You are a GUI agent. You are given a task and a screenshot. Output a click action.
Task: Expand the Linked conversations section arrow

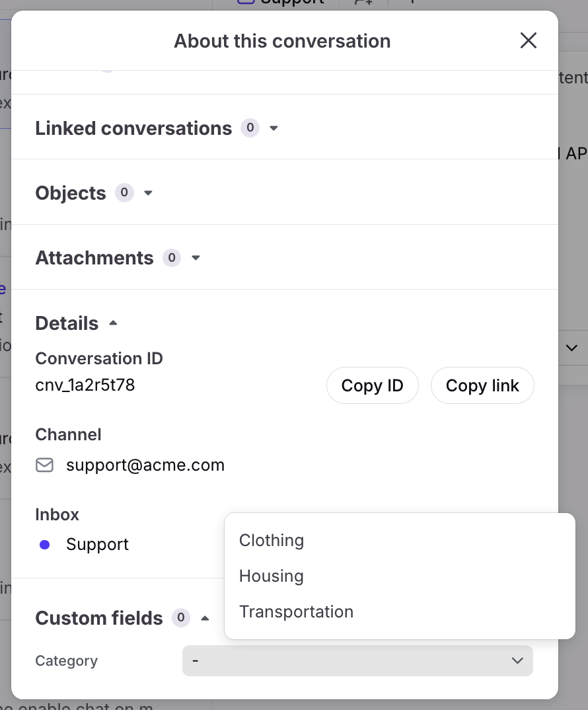coord(274,128)
